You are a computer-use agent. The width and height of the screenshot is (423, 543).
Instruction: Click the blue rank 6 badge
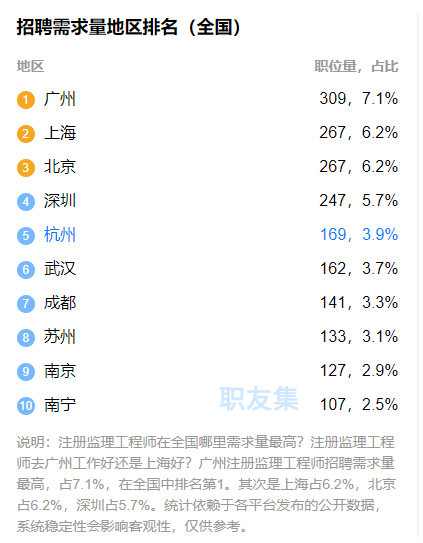pos(26,269)
